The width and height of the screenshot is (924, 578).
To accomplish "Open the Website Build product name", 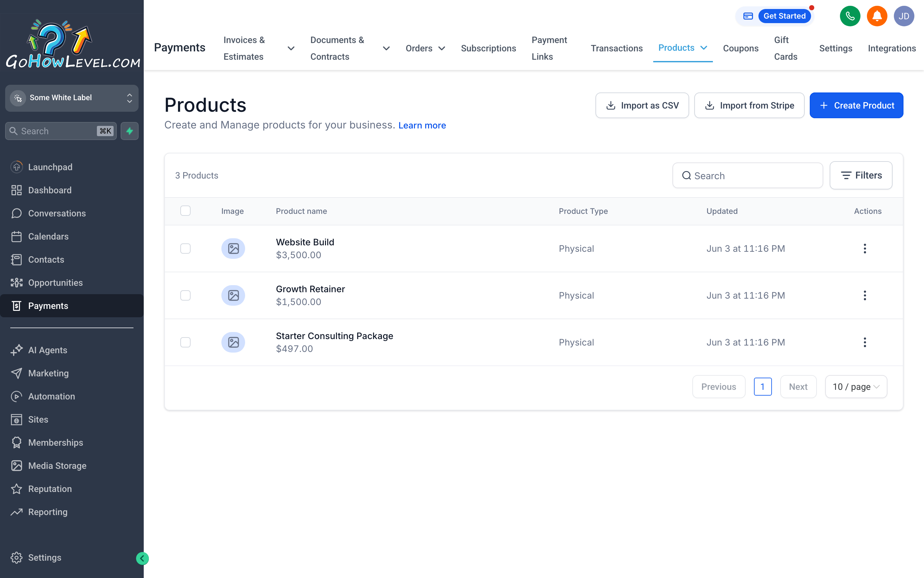I will click(x=305, y=242).
